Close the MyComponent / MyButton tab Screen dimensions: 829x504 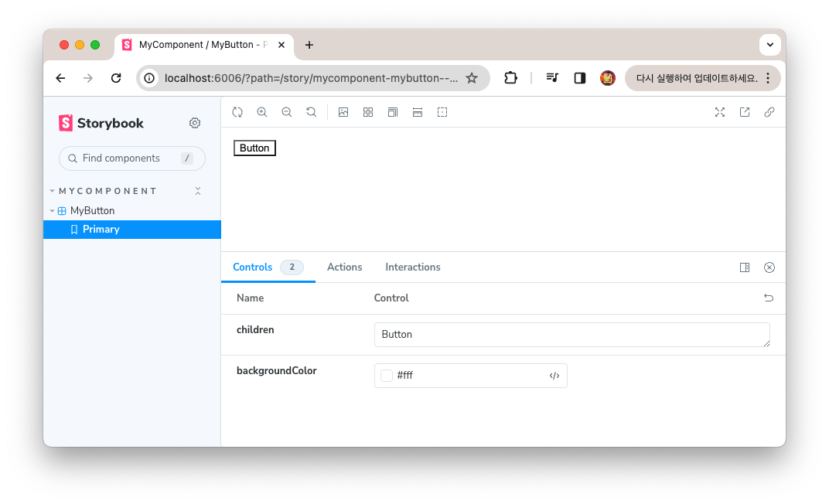pos(281,45)
